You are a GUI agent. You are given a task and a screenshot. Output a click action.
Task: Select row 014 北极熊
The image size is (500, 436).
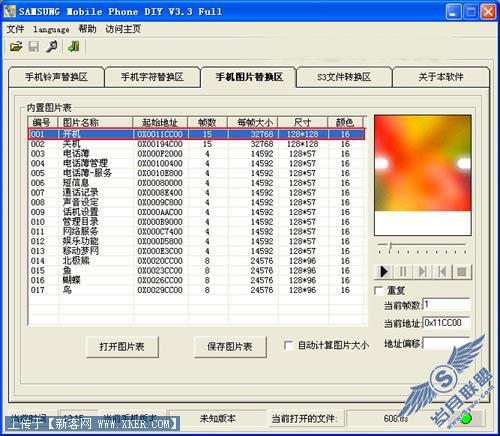tap(197, 261)
